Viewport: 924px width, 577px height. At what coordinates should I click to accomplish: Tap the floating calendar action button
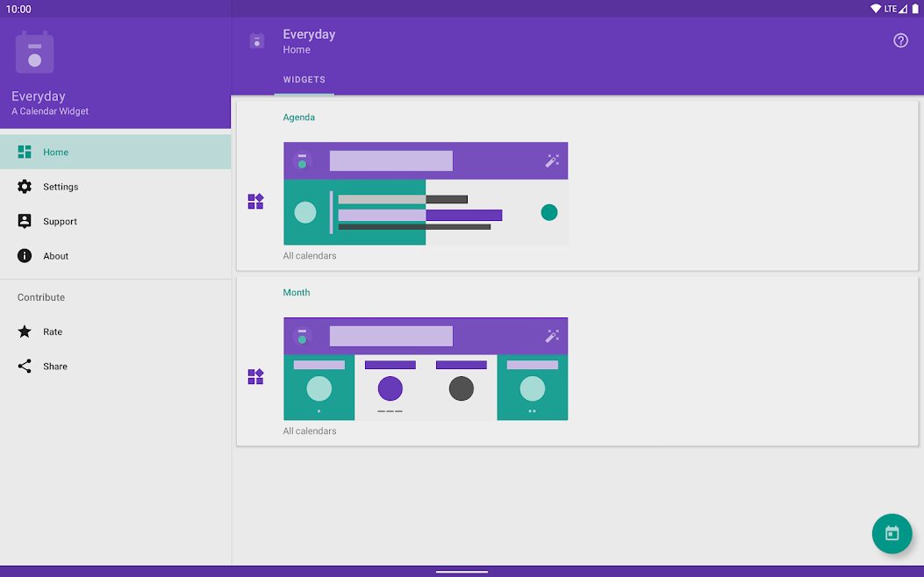click(892, 533)
